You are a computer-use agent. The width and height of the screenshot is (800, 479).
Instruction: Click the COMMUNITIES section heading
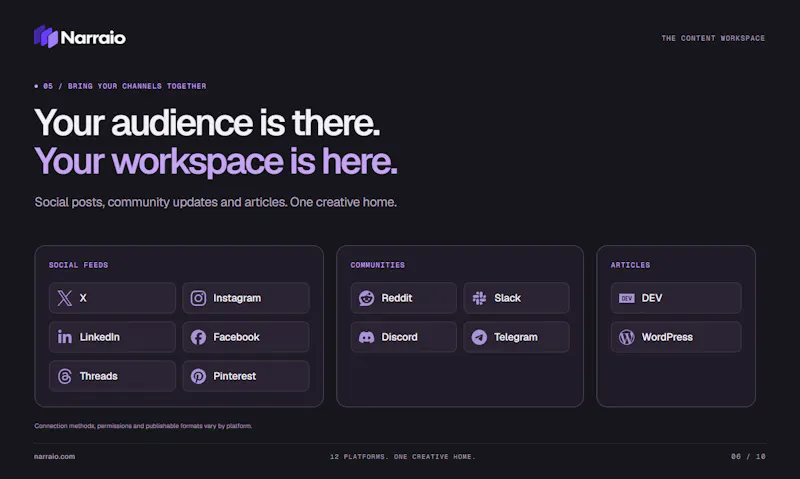[378, 265]
